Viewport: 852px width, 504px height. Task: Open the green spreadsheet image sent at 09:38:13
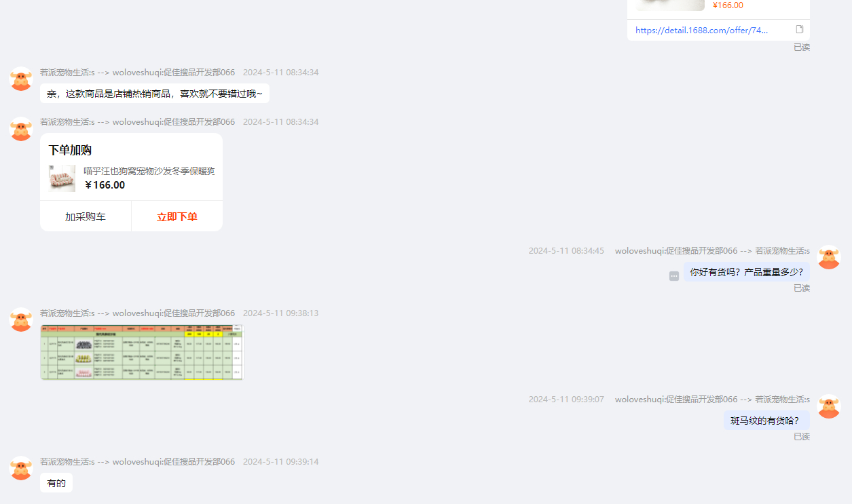pos(142,352)
